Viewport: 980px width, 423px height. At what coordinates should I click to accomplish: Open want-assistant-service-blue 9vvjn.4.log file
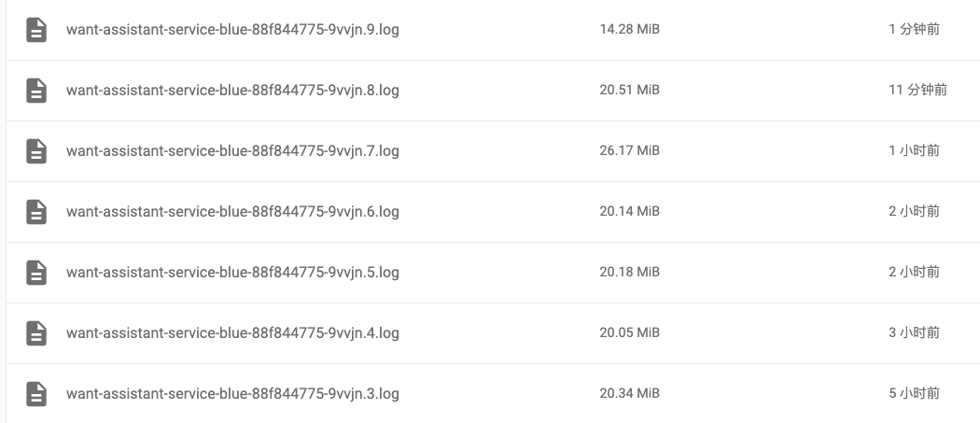tap(232, 333)
